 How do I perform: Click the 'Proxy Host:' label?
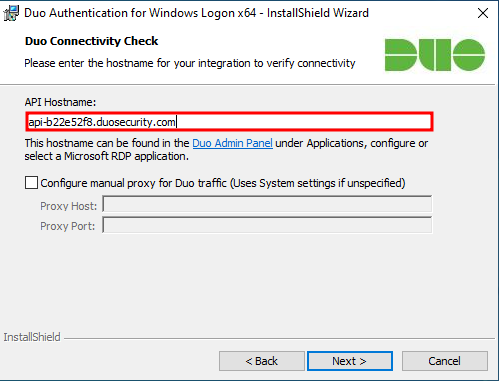tap(68, 206)
